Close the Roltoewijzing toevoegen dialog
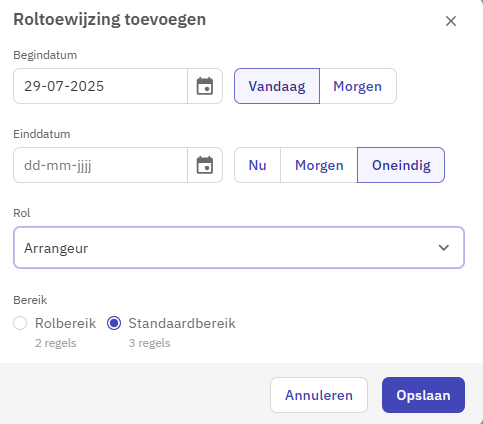Screen dimensions: 483x424 coord(451,21)
